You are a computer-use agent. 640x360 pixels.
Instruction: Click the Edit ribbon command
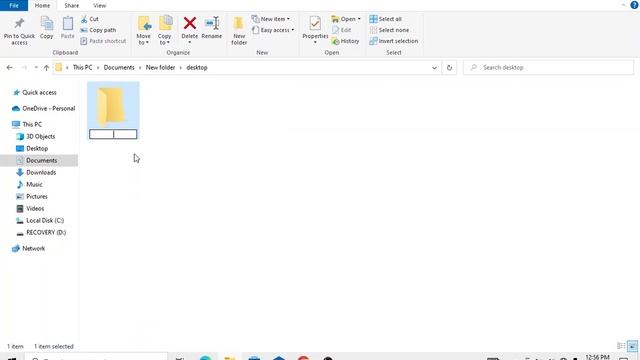pyautogui.click(x=342, y=30)
